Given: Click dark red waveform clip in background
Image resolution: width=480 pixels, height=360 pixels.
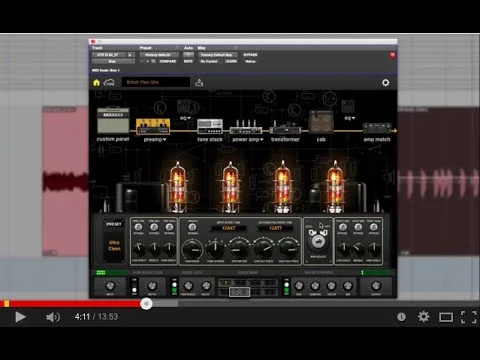Looking at the screenshot, I should (x=65, y=182).
